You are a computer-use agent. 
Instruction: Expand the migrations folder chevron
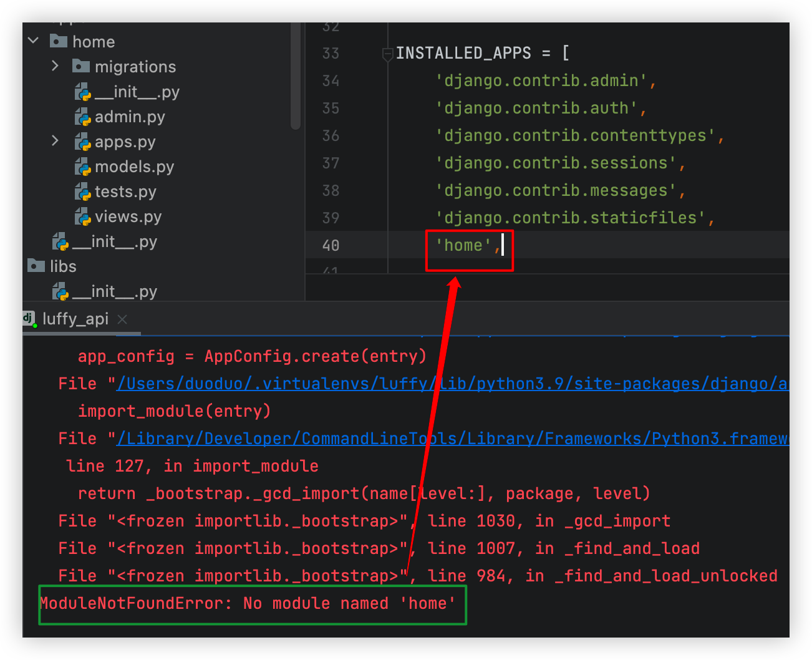[x=56, y=66]
